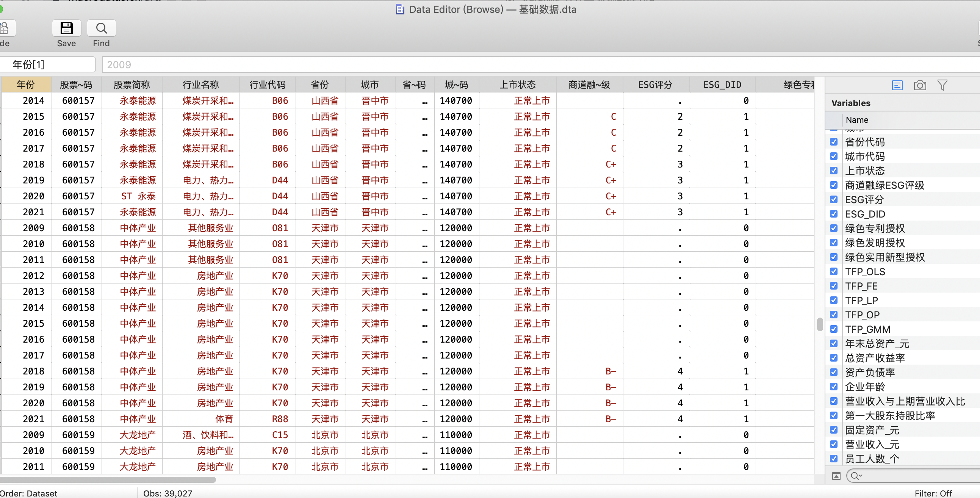Click the 行业名称 column header
The image size is (980, 498).
tap(200, 85)
